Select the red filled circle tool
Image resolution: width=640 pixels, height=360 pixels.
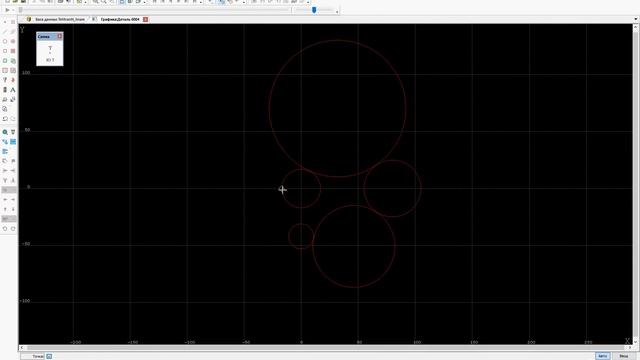[x=13, y=41]
